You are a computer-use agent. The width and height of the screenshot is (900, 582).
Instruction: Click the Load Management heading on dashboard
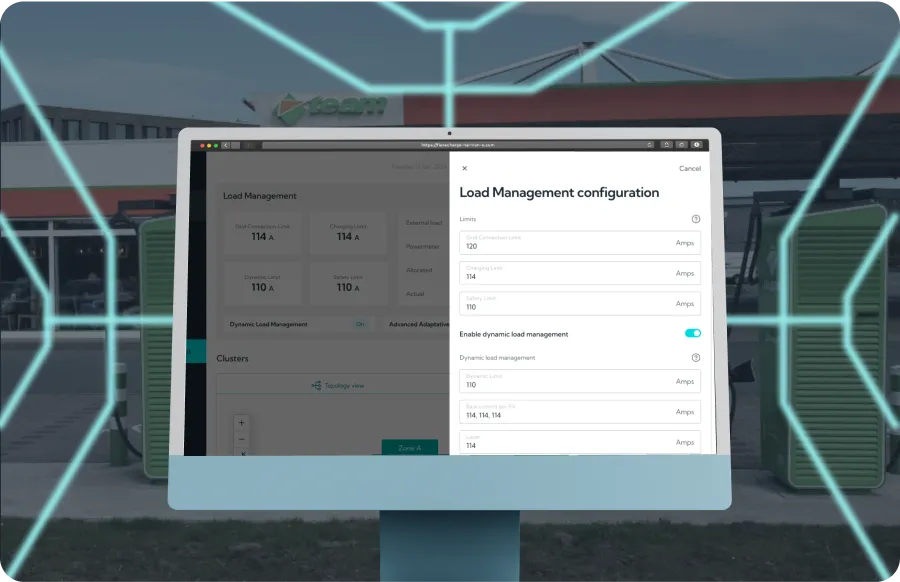[x=259, y=196]
